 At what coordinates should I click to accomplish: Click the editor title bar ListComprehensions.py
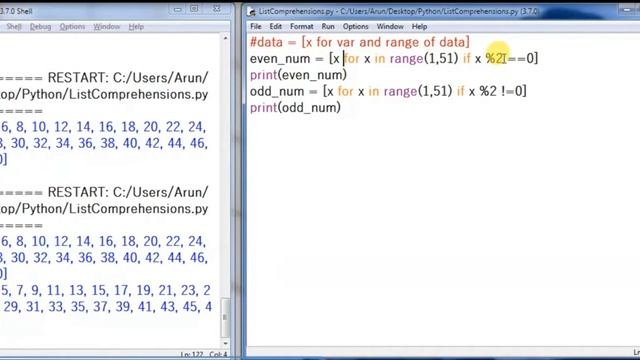398,11
